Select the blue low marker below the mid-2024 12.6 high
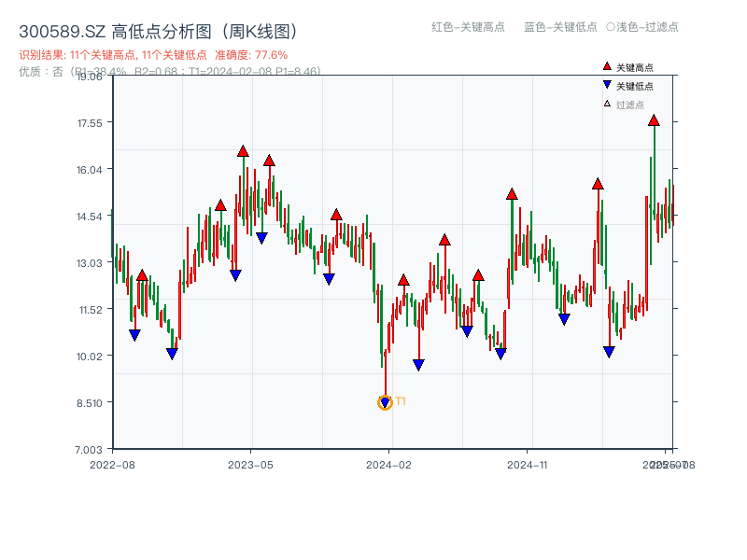 click(467, 331)
